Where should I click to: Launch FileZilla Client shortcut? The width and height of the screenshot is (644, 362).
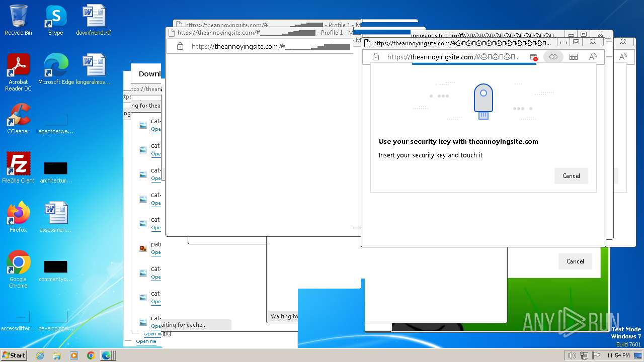point(18,168)
